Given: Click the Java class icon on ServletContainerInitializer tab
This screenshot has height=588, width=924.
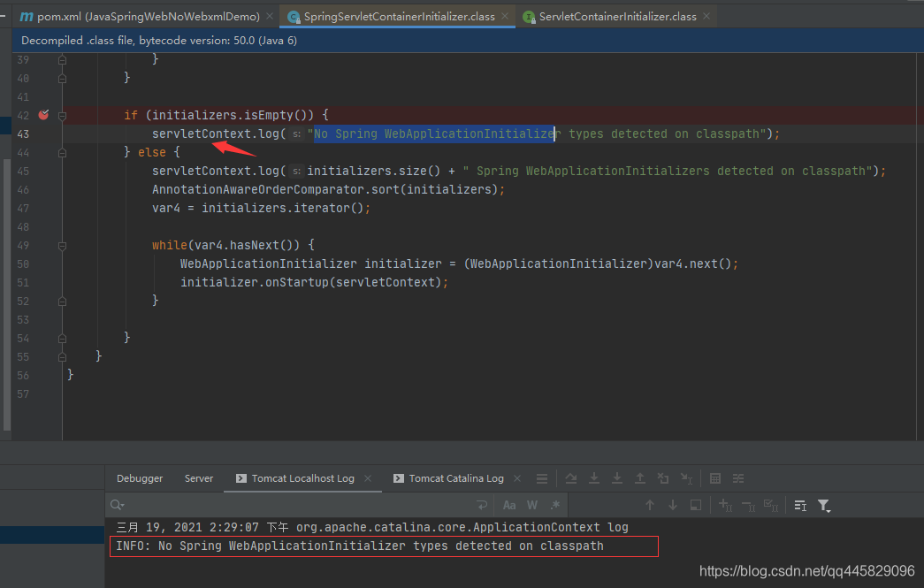Looking at the screenshot, I should [528, 15].
